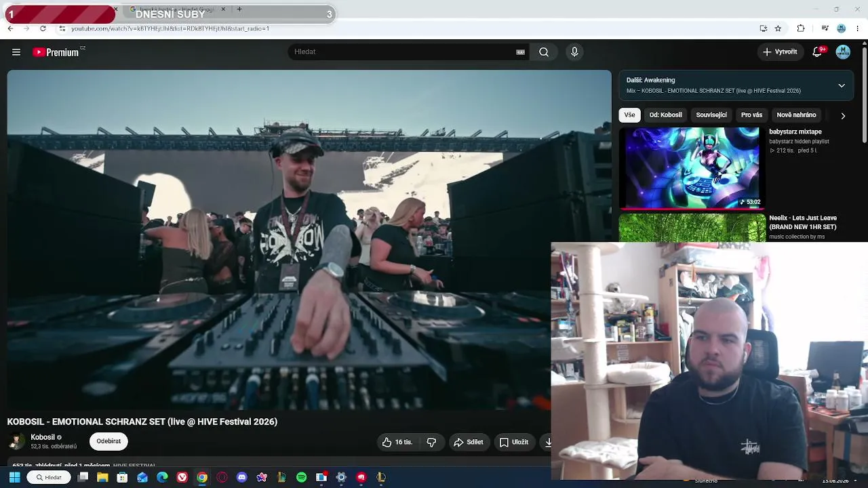
Task: Subscribe using the Odebírat button
Action: [108, 441]
